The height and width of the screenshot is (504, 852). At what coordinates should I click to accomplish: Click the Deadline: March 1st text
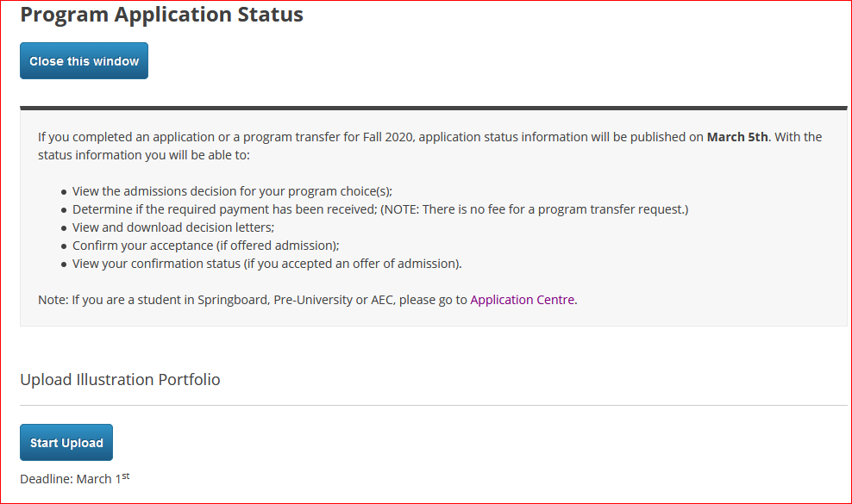pyautogui.click(x=75, y=478)
